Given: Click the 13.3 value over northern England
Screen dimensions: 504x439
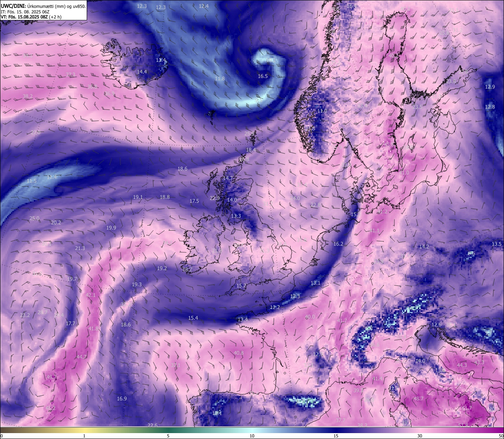Looking at the screenshot, I should pyautogui.click(x=236, y=216).
